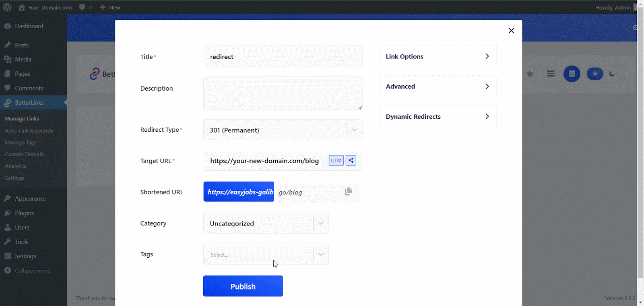Collapse the admin sidebar menu
This screenshot has height=306, width=644.
pos(33,271)
